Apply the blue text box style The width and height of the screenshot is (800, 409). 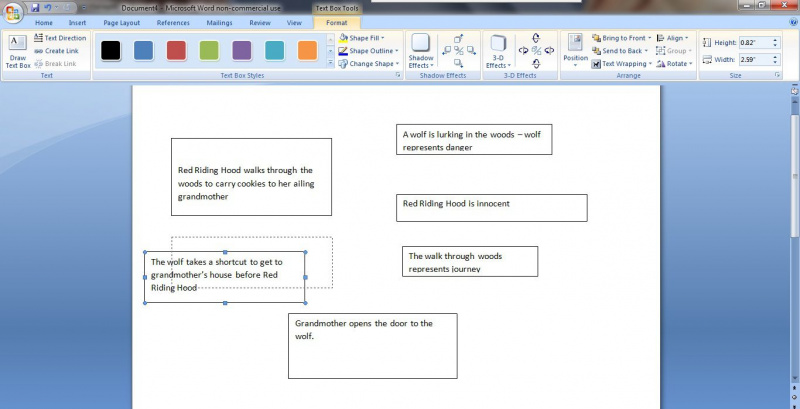[x=143, y=50]
